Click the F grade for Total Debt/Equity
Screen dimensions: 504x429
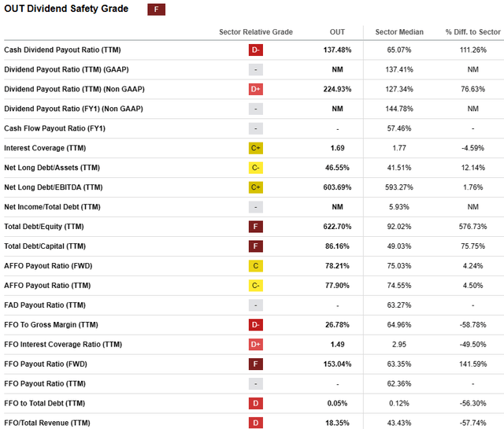click(x=255, y=226)
